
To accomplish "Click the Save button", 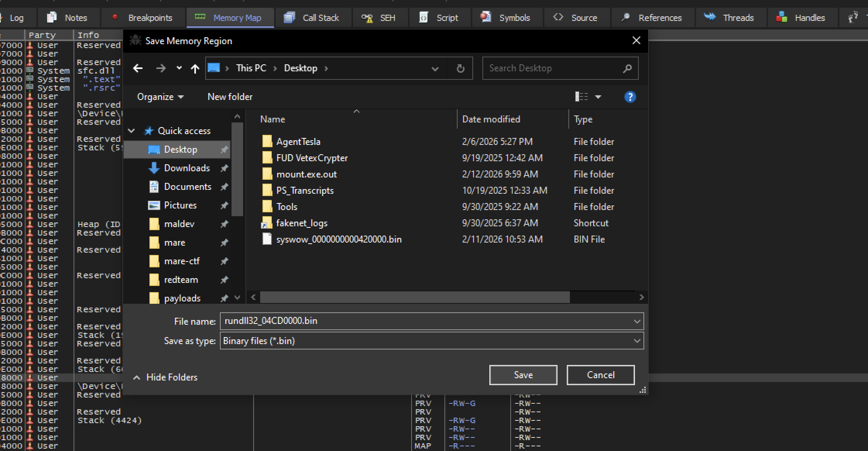I will 523,375.
